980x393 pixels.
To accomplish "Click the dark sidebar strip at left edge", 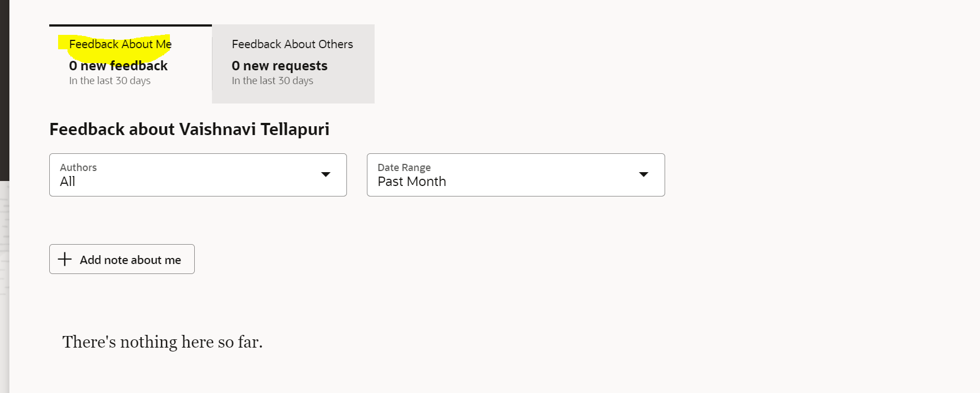I will 4,89.
